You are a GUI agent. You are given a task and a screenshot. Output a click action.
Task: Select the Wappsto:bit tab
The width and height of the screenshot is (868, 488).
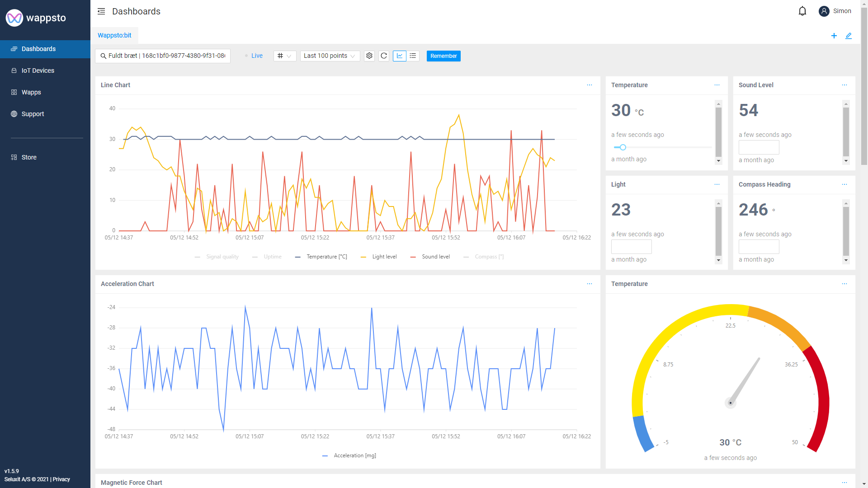[x=115, y=35]
